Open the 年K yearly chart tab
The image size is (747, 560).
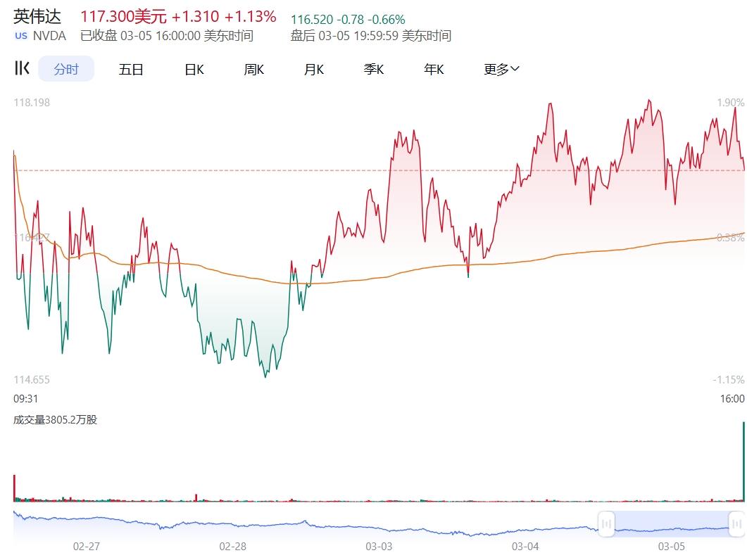tap(434, 69)
